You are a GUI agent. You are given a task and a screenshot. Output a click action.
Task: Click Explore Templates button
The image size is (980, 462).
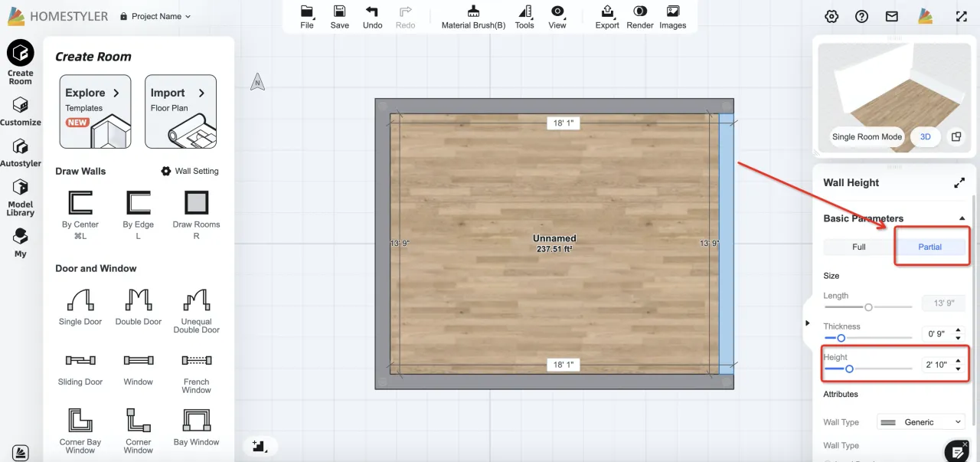coord(95,111)
